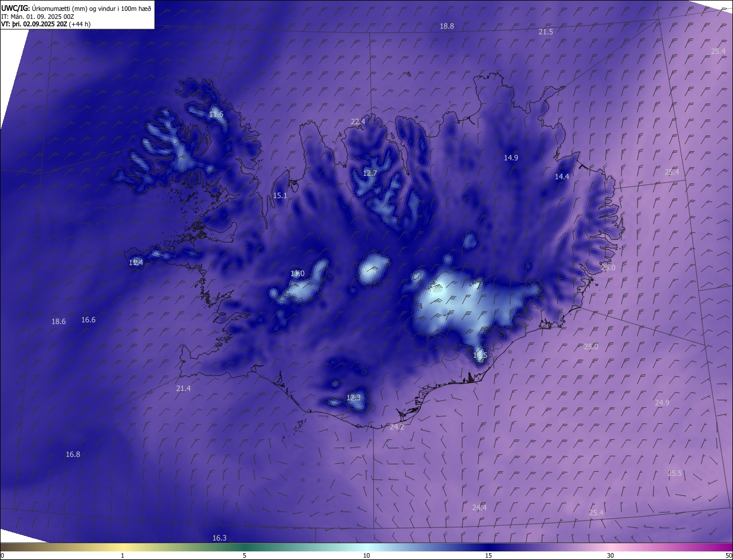Click the color scale tick label 30
Image resolution: width=733 pixels, height=560 pixels.
click(x=610, y=555)
